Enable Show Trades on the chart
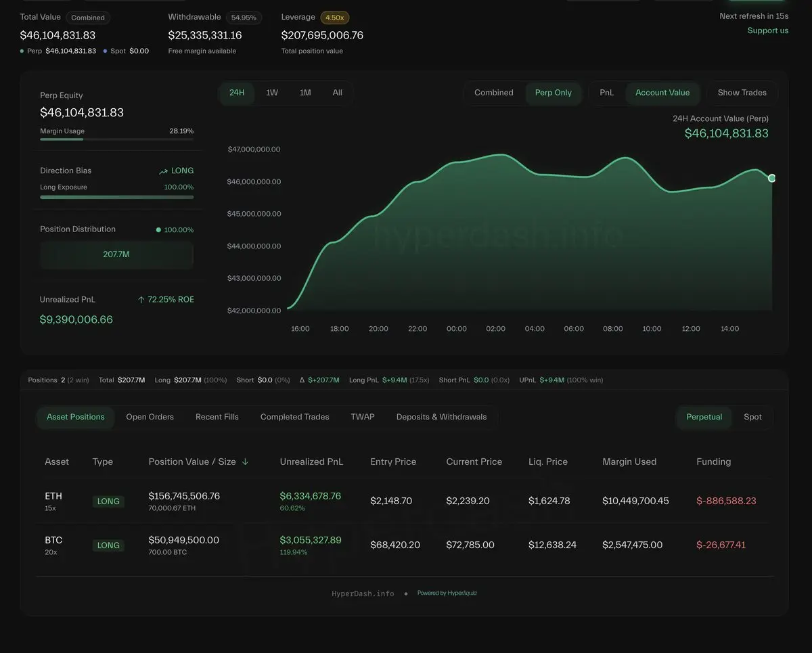This screenshot has width=812, height=653. [x=742, y=93]
